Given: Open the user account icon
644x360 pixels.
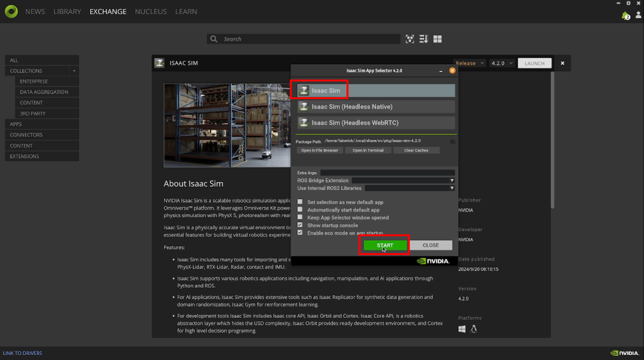Looking at the screenshot, I should pyautogui.click(x=638, y=15).
